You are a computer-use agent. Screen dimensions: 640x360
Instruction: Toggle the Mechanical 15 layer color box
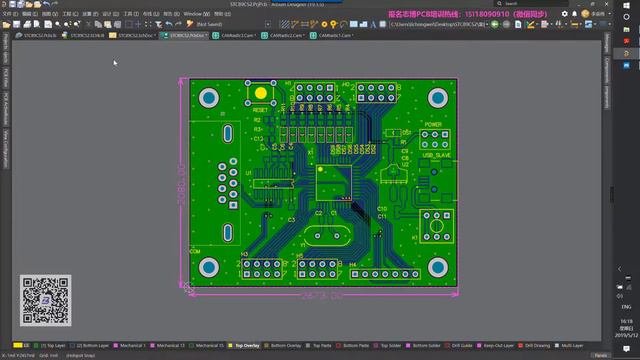[191, 346]
